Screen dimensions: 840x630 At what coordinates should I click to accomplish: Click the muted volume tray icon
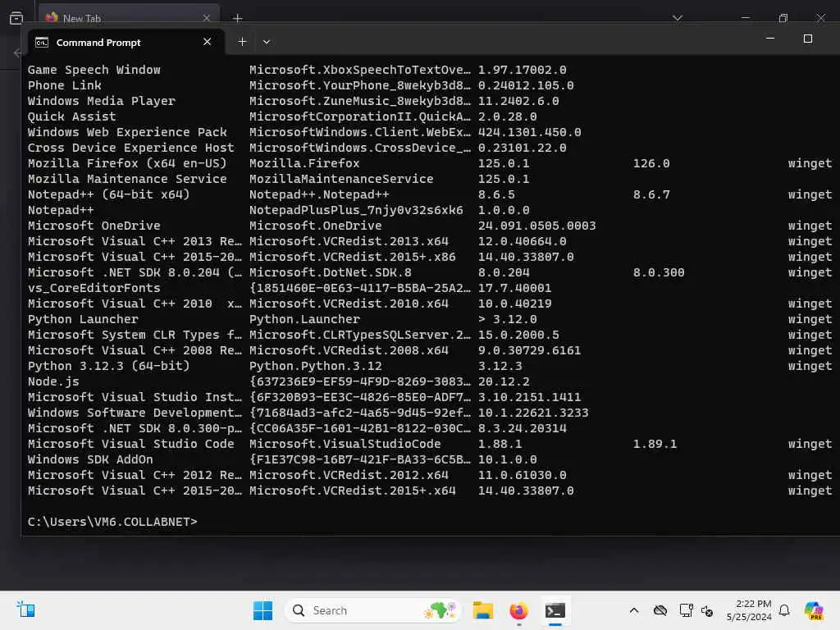click(707, 610)
